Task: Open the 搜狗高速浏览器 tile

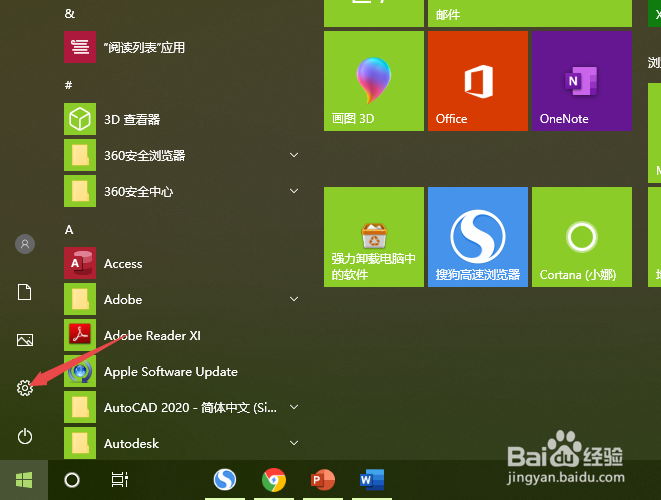Action: click(x=478, y=237)
